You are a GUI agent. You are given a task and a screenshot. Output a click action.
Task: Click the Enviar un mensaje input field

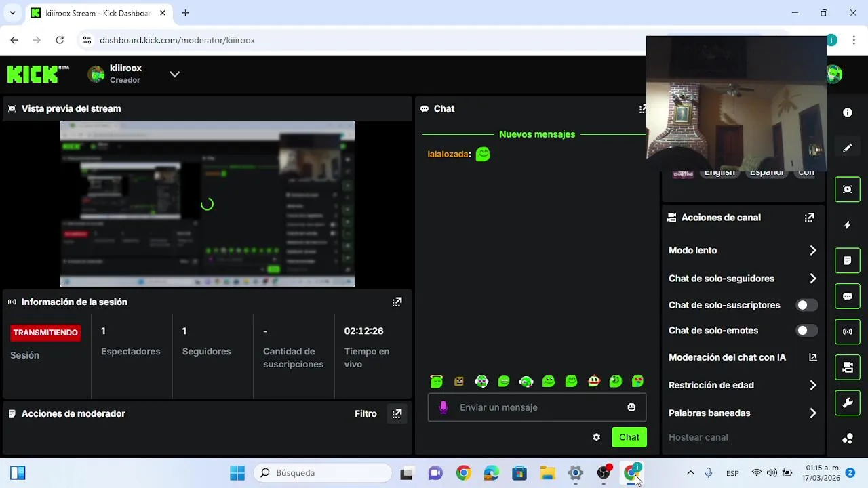coord(537,407)
